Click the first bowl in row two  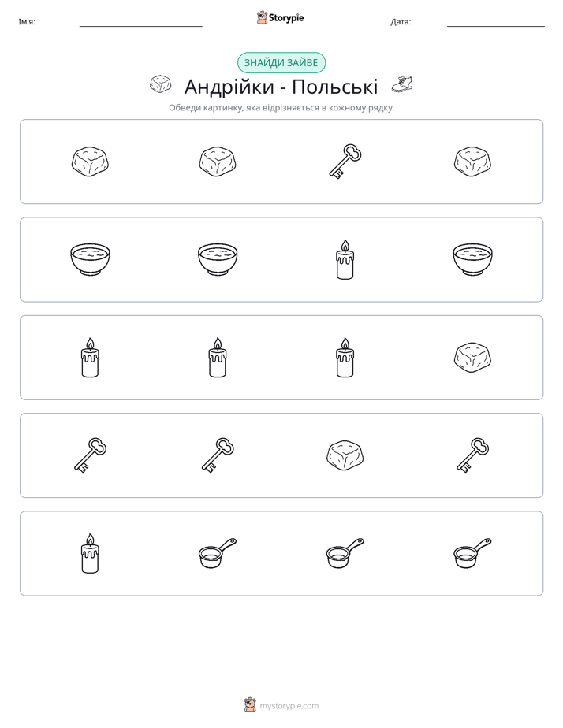[x=90, y=259]
